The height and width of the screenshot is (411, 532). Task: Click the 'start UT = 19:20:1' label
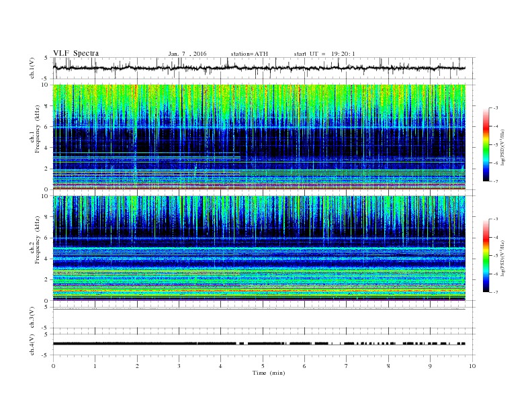[x=324, y=54]
